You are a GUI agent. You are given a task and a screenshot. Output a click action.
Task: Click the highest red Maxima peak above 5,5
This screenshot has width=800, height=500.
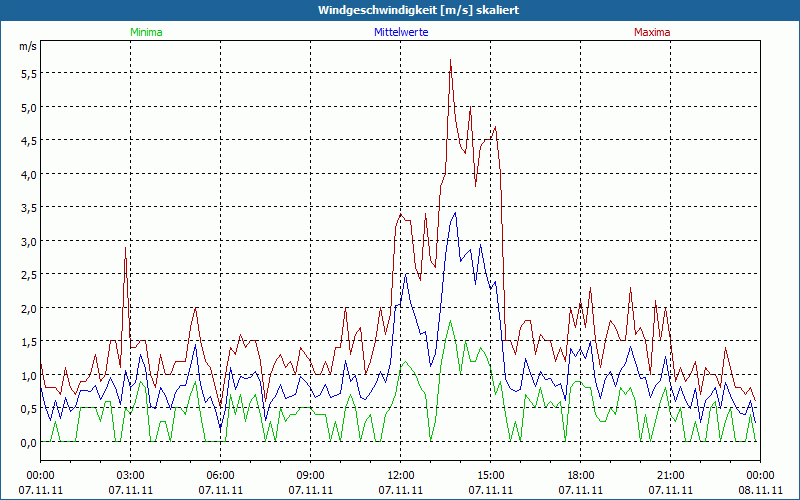pos(451,60)
